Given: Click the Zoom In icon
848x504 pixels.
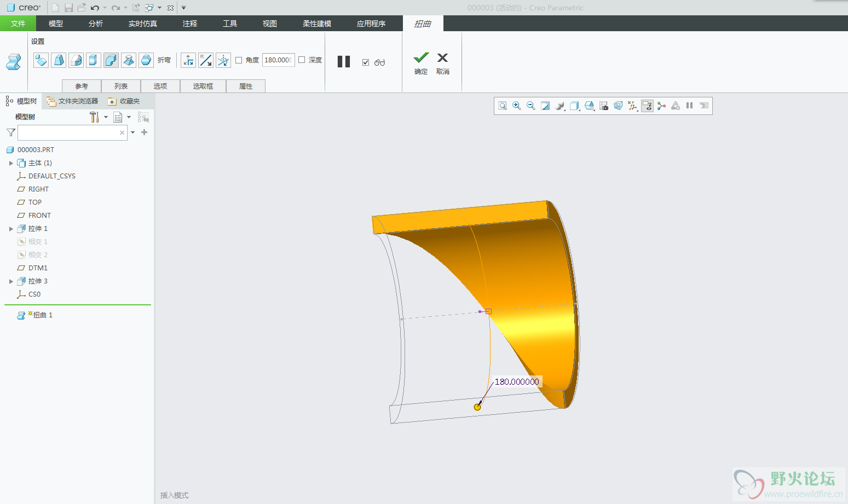Looking at the screenshot, I should [517, 106].
